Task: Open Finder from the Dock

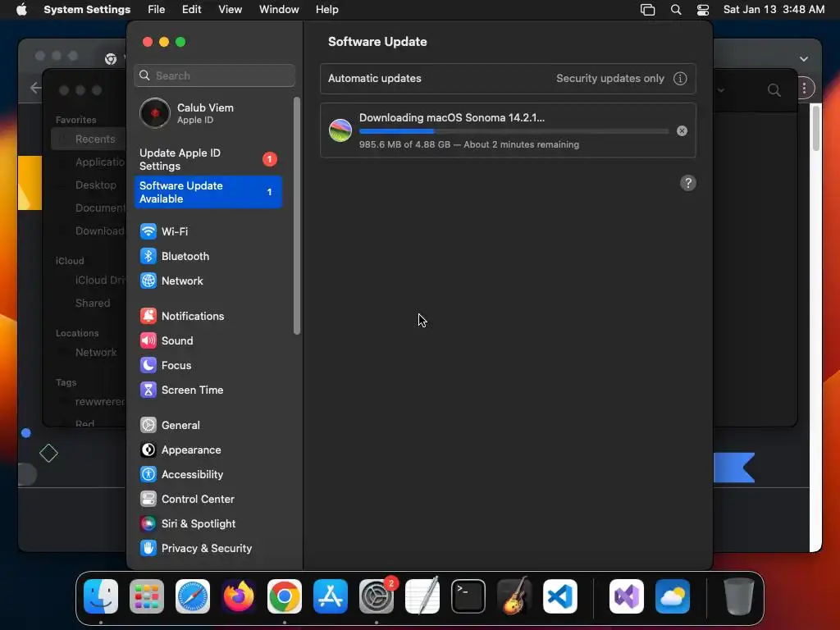Action: point(101,596)
